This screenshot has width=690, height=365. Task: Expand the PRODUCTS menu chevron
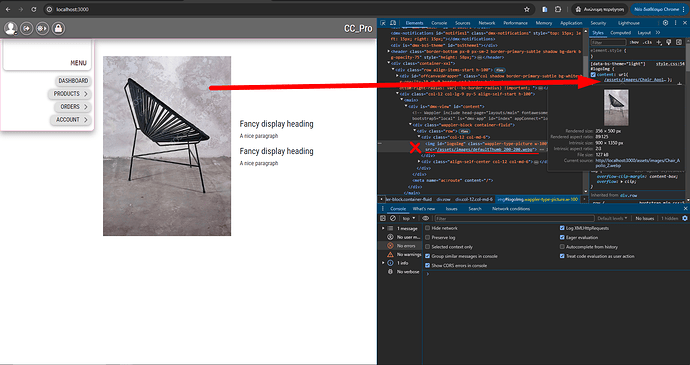(x=86, y=94)
